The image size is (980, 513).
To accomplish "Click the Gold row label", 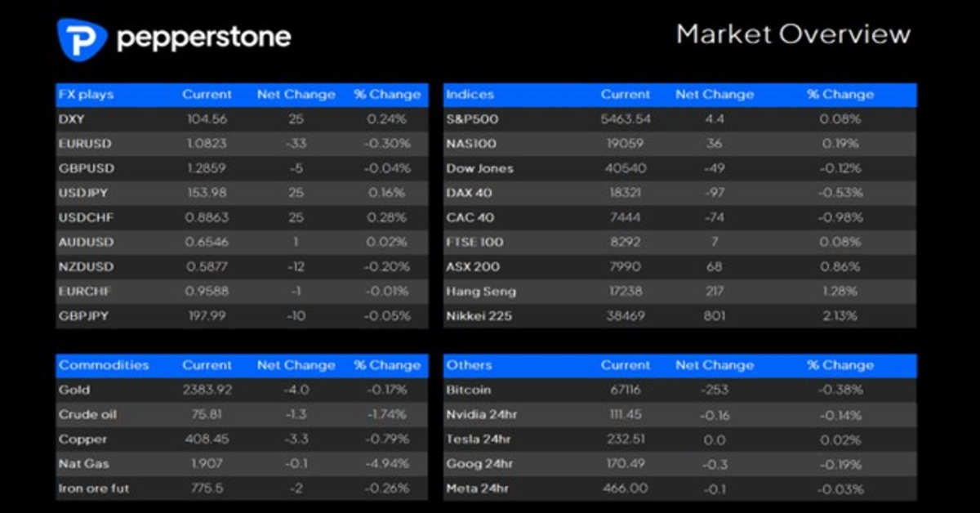I will click(x=74, y=390).
